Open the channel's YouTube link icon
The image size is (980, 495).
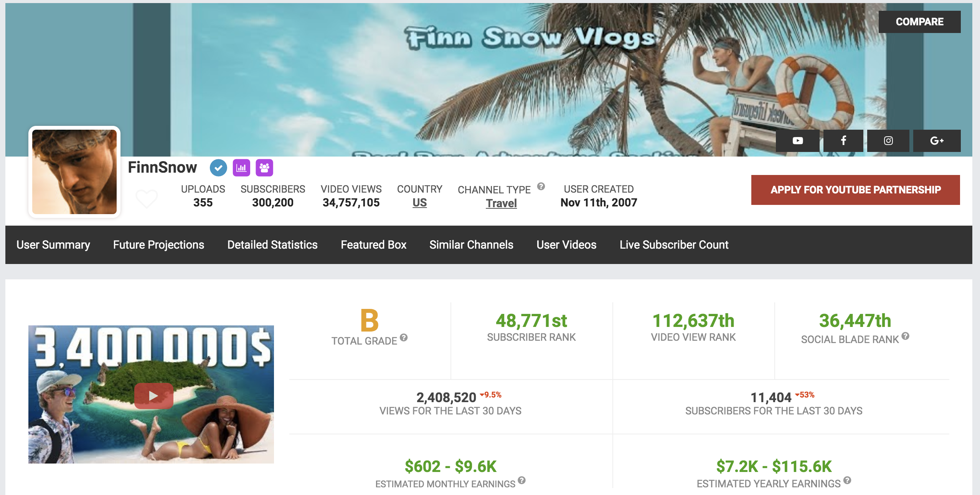[797, 141]
